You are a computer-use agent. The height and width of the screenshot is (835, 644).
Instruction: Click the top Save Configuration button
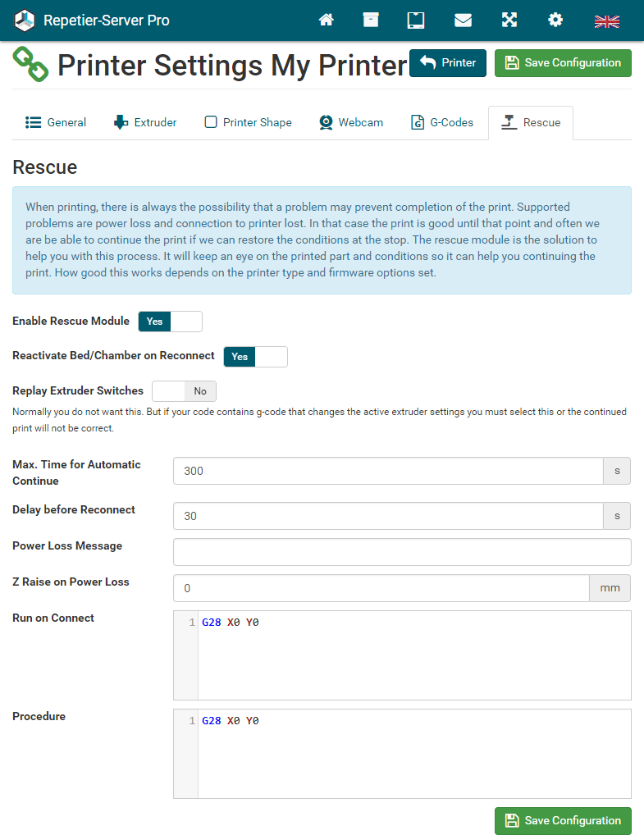pyautogui.click(x=563, y=63)
